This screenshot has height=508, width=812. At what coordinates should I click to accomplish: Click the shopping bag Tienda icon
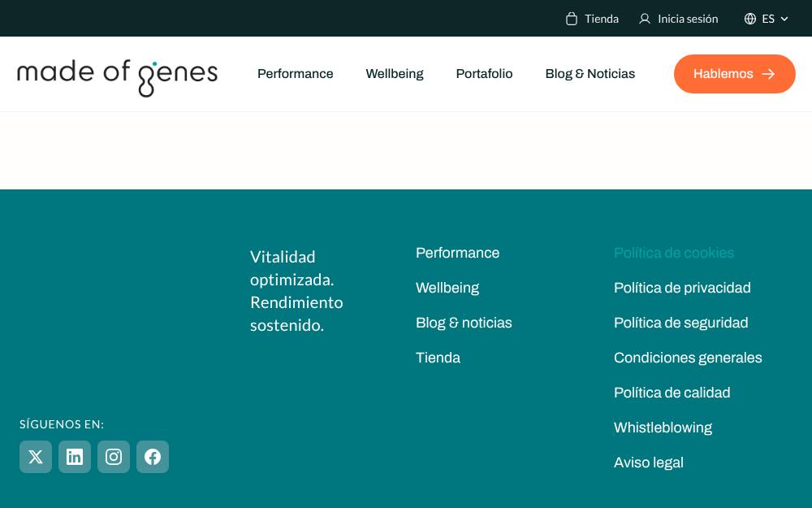571,19
